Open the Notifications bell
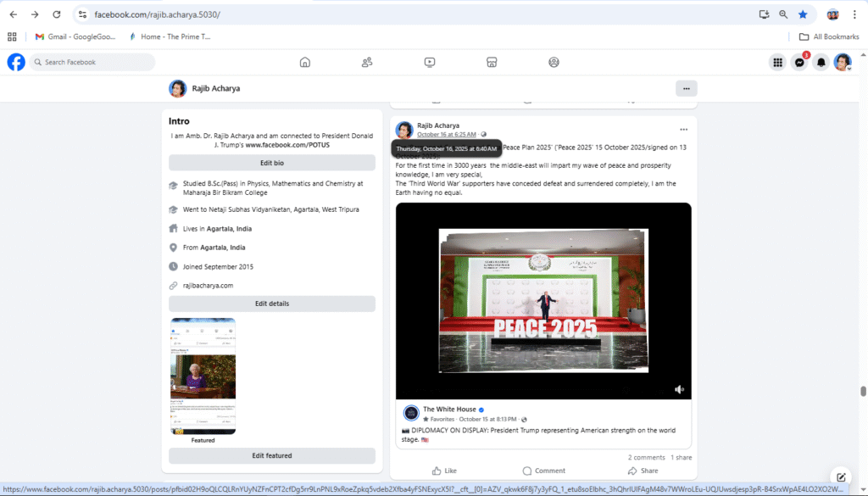 click(821, 63)
